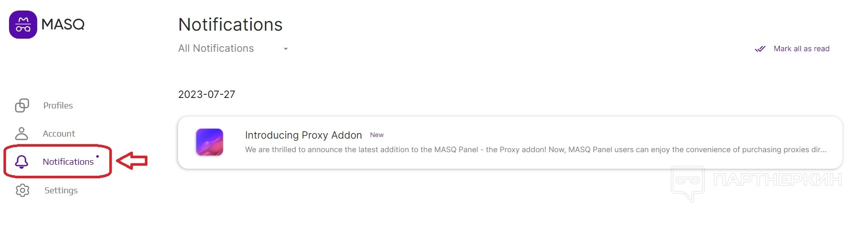
Task: Click the Account person icon
Action: 22,134
